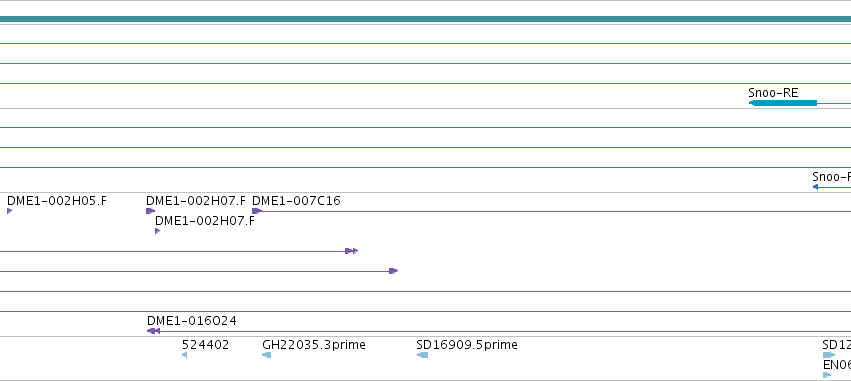Select the GH22035.3prime label
This screenshot has width=851, height=381.
tap(314, 345)
